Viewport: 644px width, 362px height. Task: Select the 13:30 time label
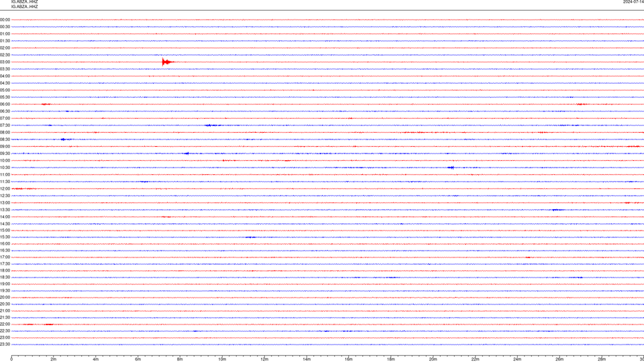5,210
